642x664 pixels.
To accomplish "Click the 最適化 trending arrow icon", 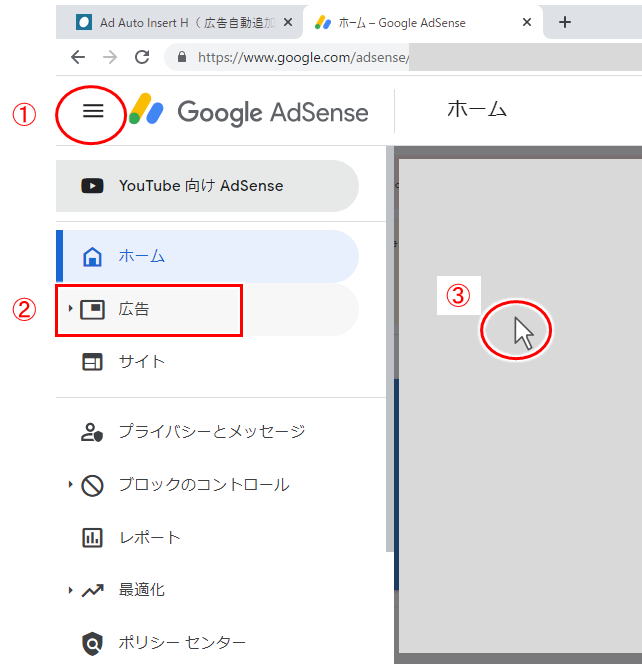I will [x=93, y=590].
